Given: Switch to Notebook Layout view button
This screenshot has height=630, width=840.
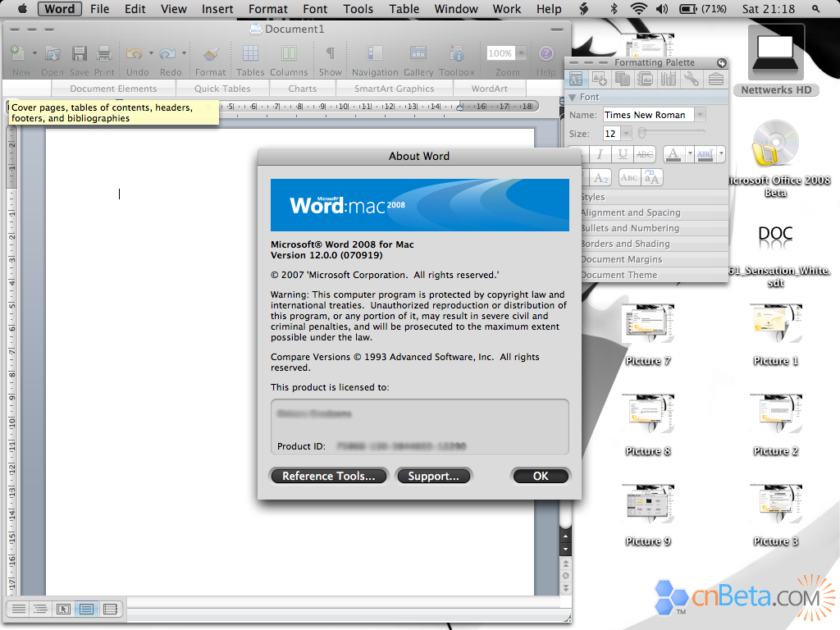Looking at the screenshot, I should pyautogui.click(x=110, y=609).
